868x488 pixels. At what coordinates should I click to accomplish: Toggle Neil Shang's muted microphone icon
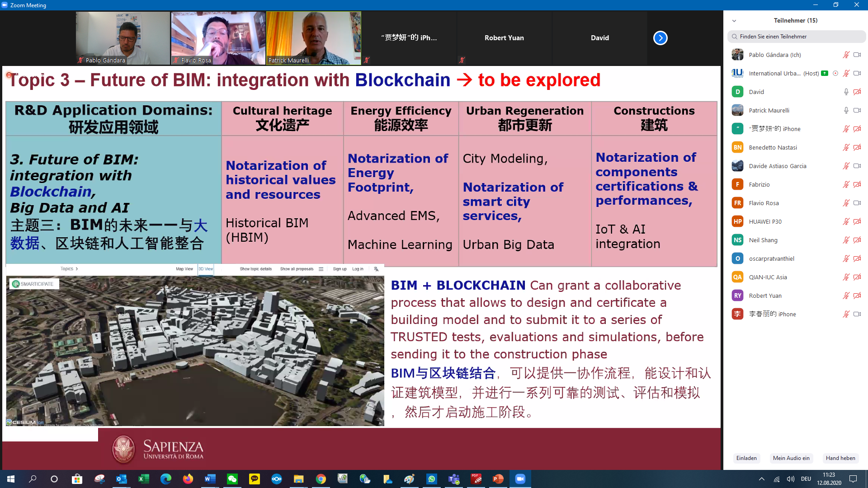click(846, 240)
